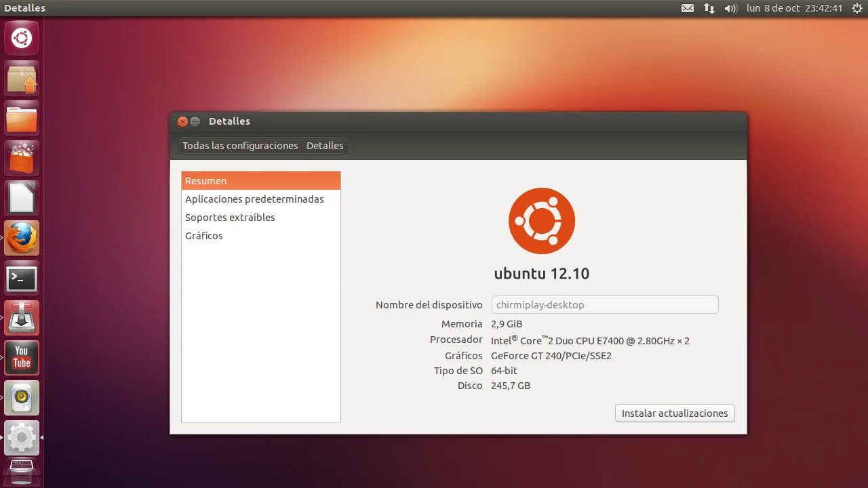Click the Disco label

pyautogui.click(x=470, y=386)
